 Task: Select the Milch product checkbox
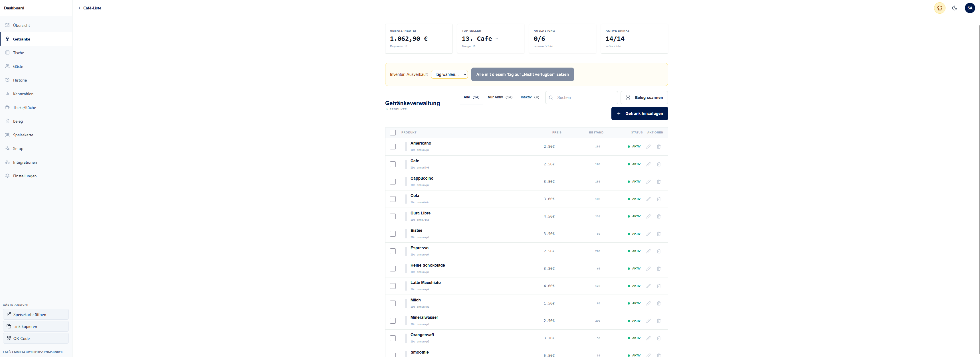393,303
